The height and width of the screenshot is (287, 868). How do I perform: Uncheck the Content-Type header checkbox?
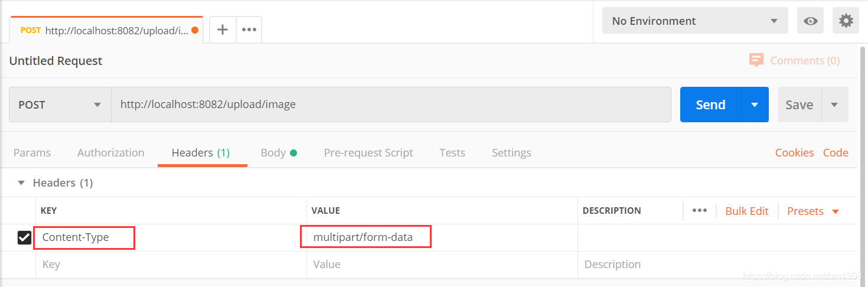coord(24,237)
